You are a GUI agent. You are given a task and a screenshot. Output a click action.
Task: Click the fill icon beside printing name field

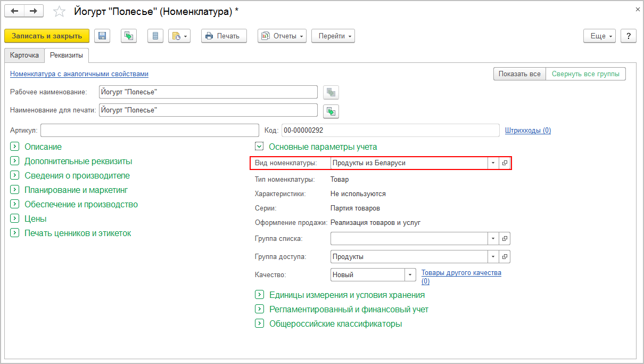[x=330, y=111]
